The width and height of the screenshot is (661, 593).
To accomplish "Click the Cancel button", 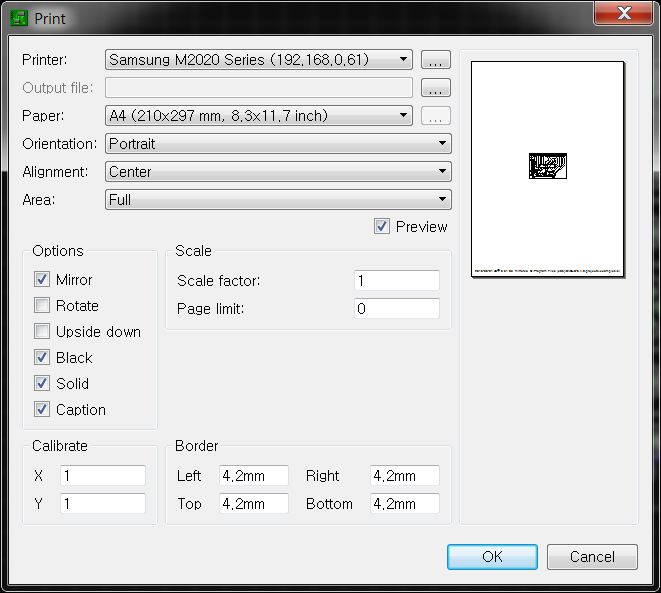I will click(592, 557).
